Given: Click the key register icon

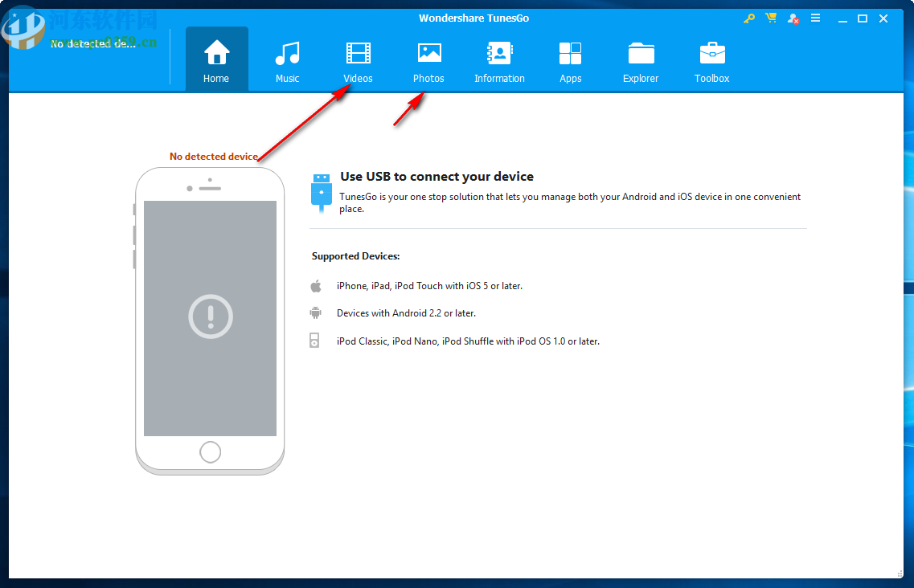Looking at the screenshot, I should [749, 18].
